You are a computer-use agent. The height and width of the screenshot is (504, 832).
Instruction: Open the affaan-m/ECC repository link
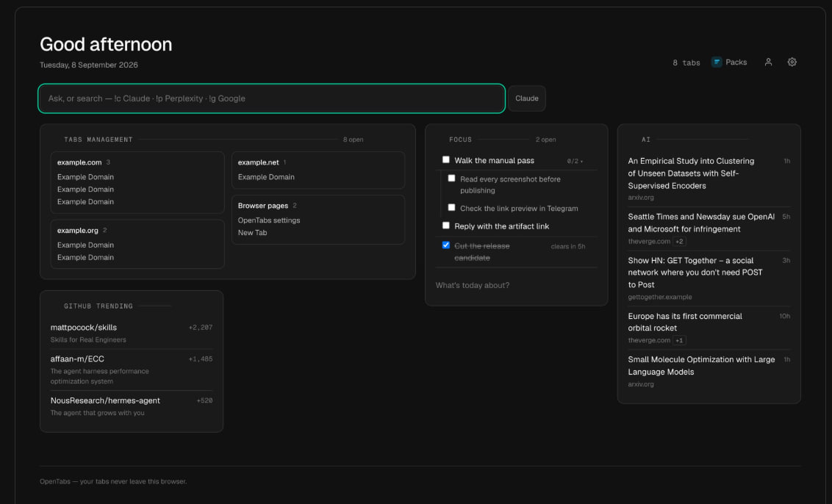pyautogui.click(x=77, y=359)
